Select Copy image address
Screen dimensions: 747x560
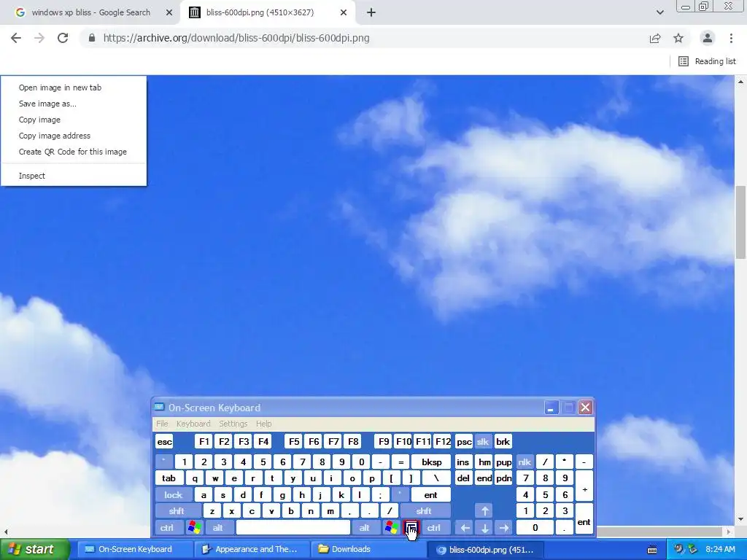coord(74,136)
